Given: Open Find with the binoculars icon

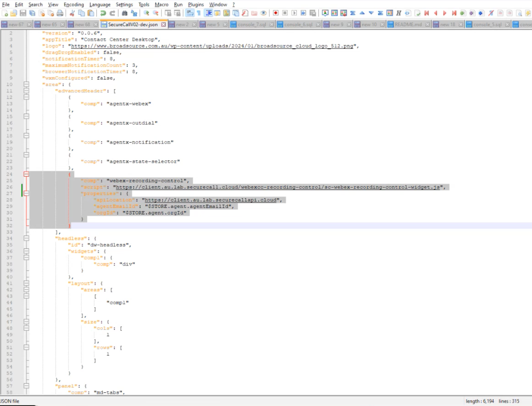Looking at the screenshot, I should (x=124, y=13).
